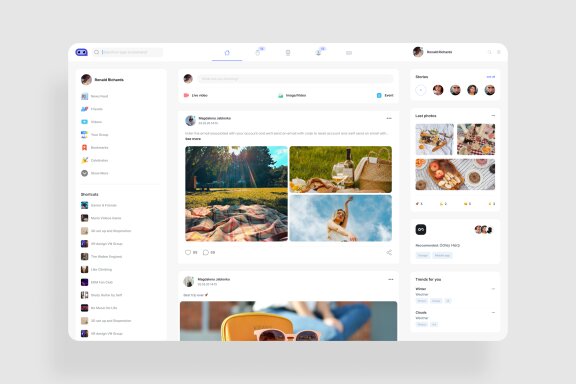Open the first story avatar after plus button
This screenshot has height=384, width=576.
point(438,90)
